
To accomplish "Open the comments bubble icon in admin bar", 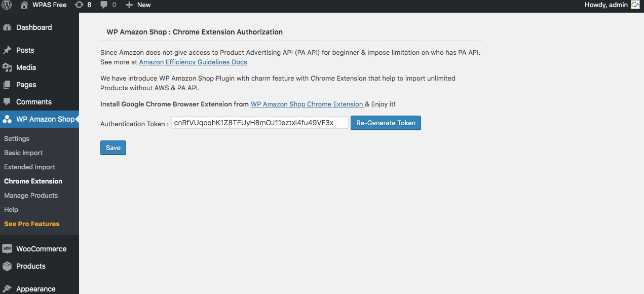I will coord(104,5).
